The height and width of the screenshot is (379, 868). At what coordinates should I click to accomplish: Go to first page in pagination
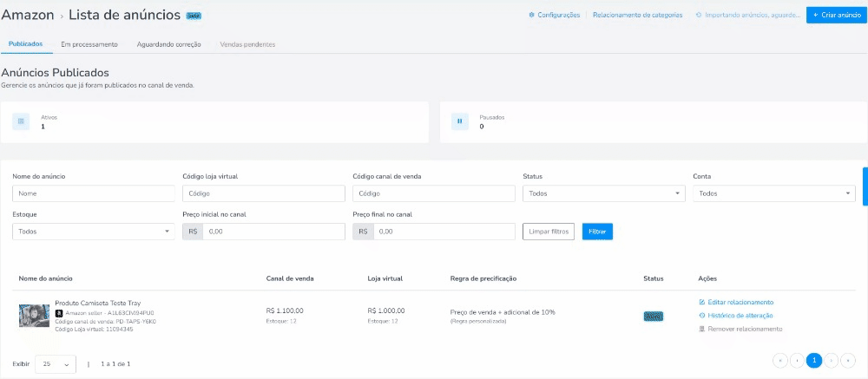pos(780,361)
